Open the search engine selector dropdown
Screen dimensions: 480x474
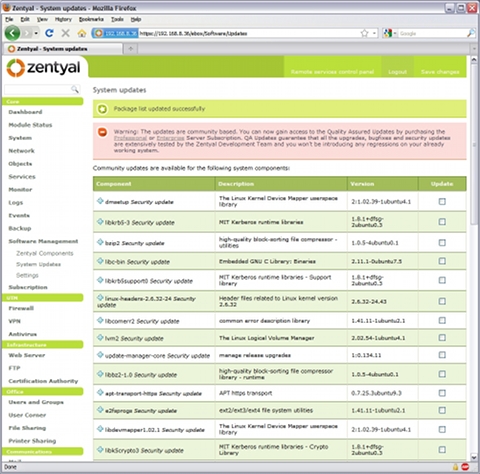point(389,33)
